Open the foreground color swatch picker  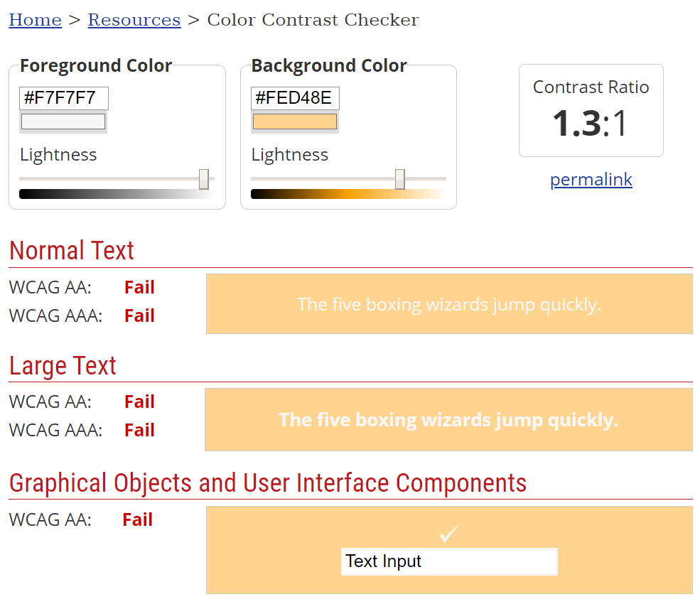point(63,122)
